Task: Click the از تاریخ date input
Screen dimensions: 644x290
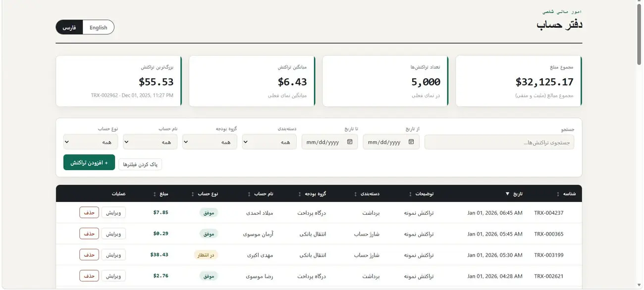Action: 391,142
